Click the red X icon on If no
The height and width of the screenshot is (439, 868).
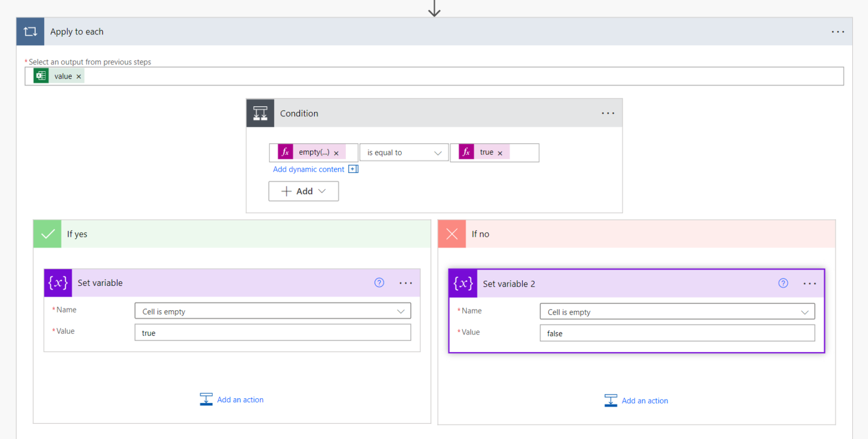[451, 233]
